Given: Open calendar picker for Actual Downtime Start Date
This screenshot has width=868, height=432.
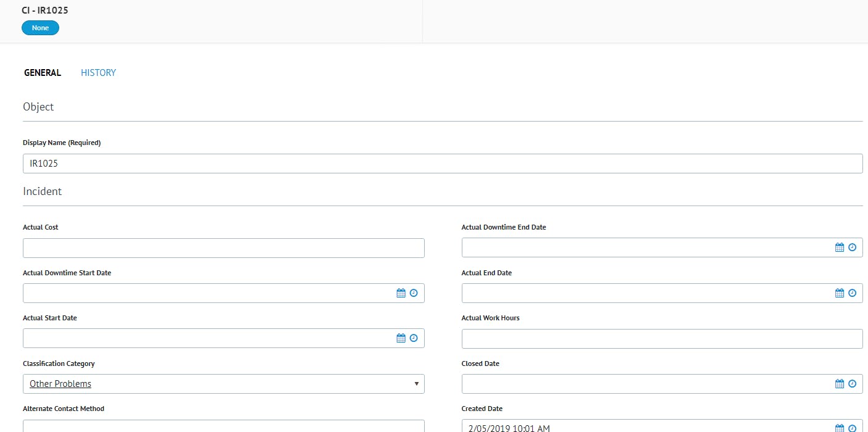Looking at the screenshot, I should click(x=401, y=293).
